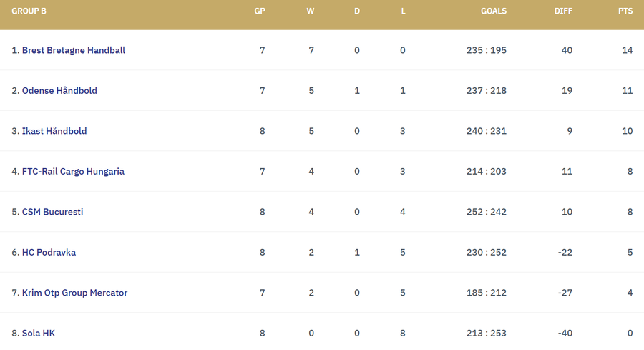Click the W column header
Screen dimensions: 644x350
pyautogui.click(x=311, y=11)
